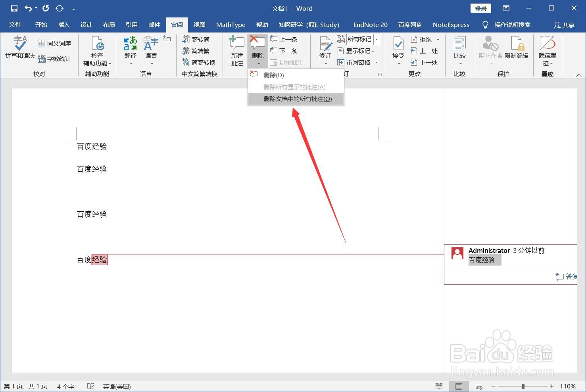Click the Sign in (登录) button
Viewport: 586px width, 392px height.
point(481,8)
